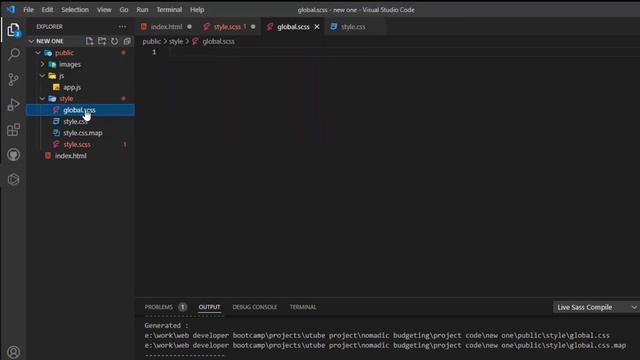Image resolution: width=640 pixels, height=360 pixels.
Task: Click unsaved dot on style.scss tab
Action: click(x=253, y=27)
